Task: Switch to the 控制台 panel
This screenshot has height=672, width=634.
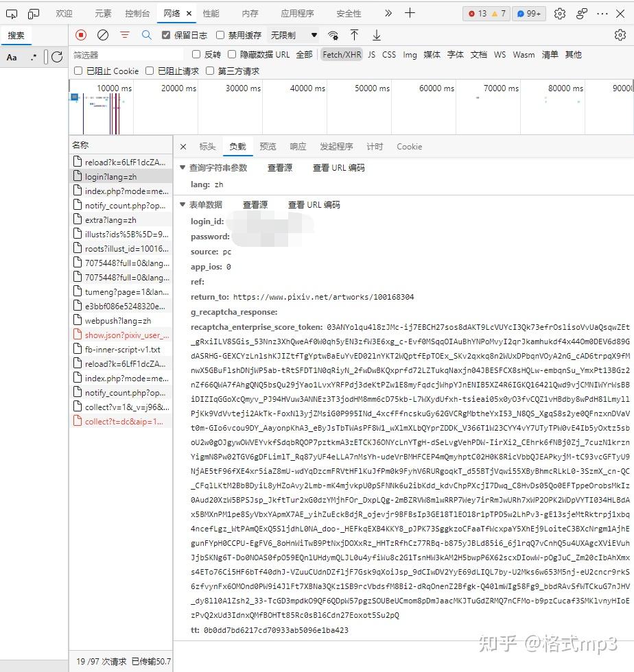Action: [137, 13]
